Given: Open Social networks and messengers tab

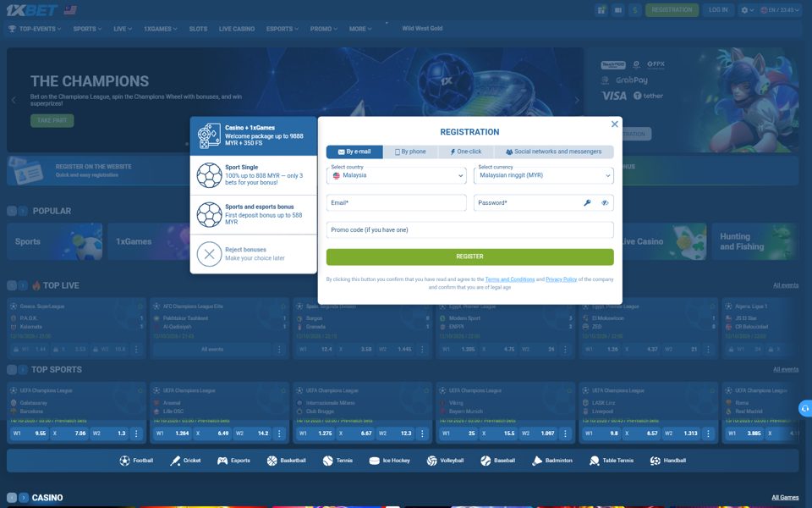Looking at the screenshot, I should click(x=554, y=152).
